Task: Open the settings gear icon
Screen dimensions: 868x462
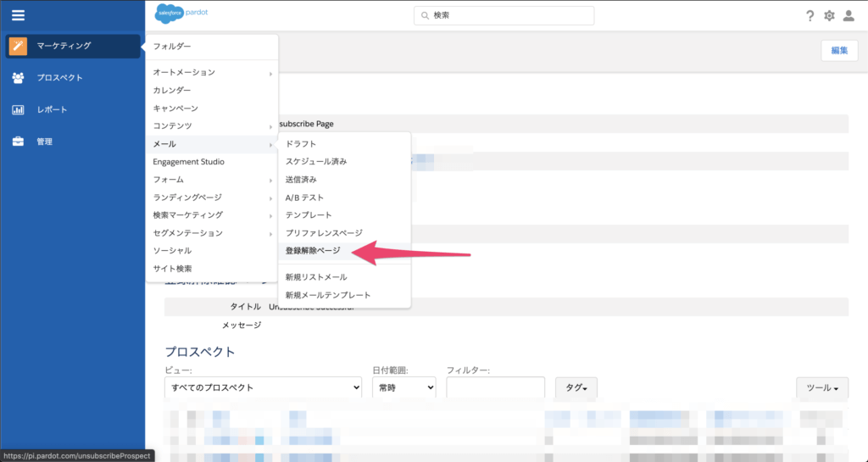Action: click(x=829, y=16)
